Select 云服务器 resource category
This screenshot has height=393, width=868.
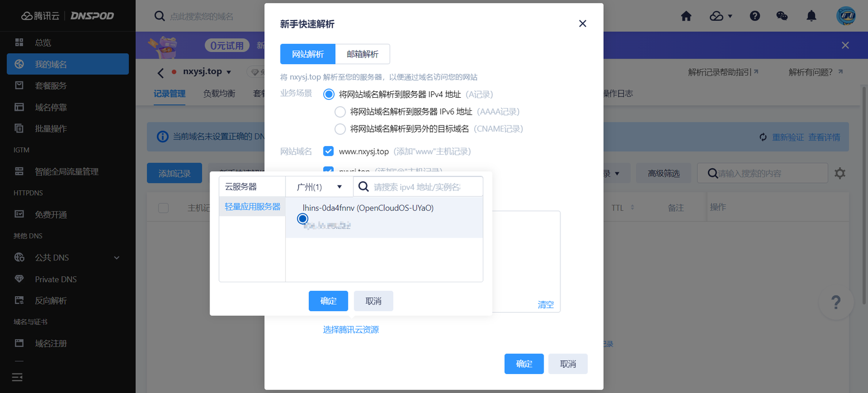pos(252,187)
